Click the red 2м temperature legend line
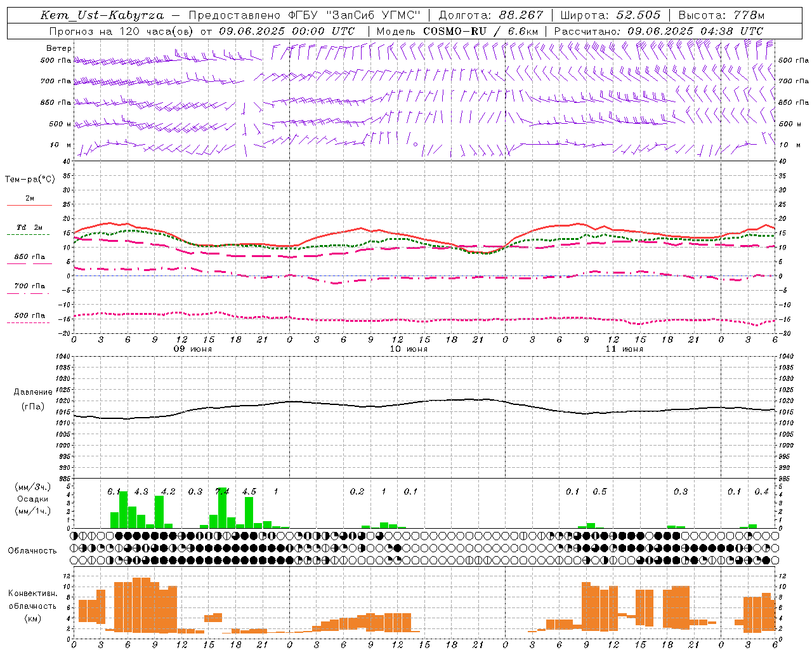 (x=29, y=205)
